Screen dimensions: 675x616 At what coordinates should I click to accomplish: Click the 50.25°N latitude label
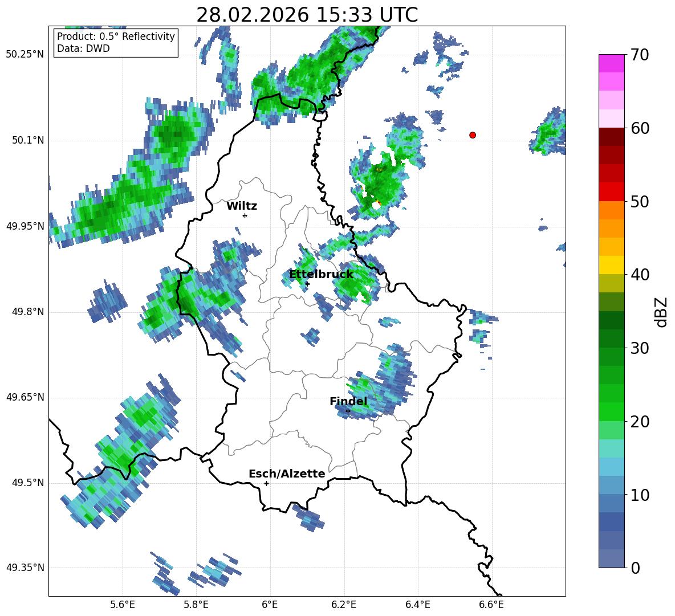click(x=25, y=55)
